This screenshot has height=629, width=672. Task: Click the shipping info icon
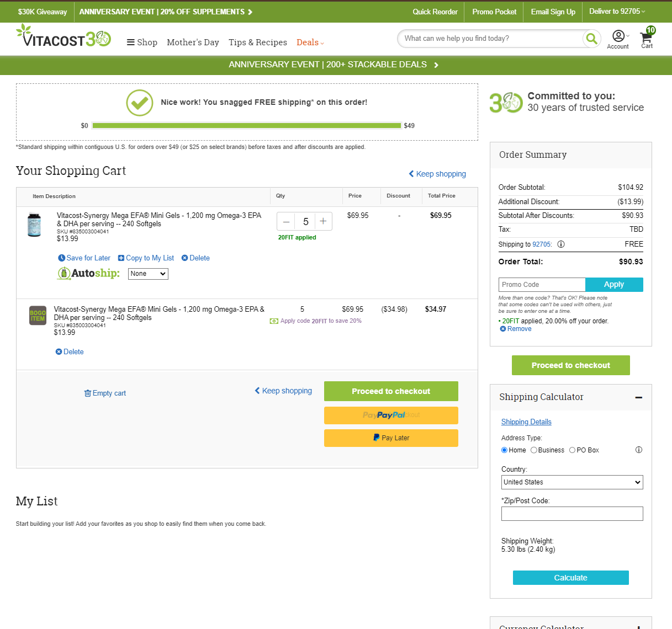(x=561, y=244)
